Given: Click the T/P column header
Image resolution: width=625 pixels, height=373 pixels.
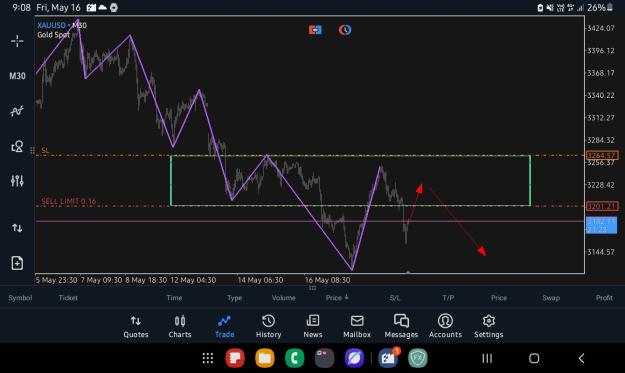Looking at the screenshot, I should coord(448,298).
